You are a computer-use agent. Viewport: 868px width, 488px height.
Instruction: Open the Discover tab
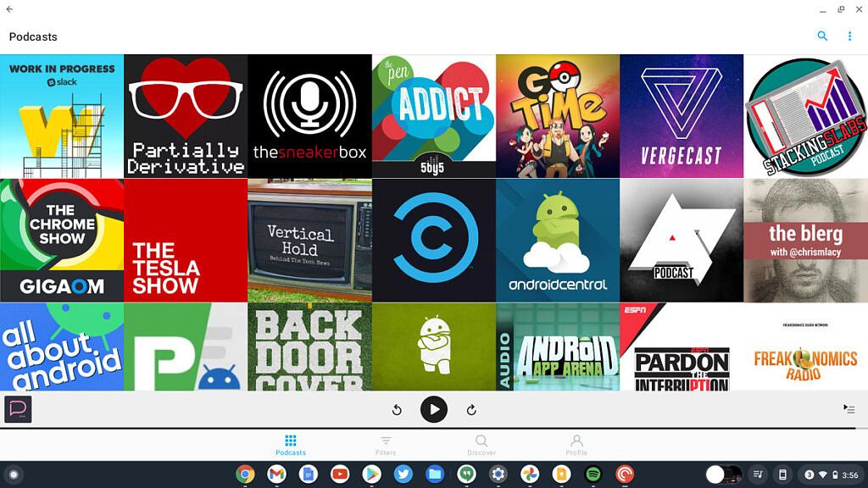(x=481, y=444)
